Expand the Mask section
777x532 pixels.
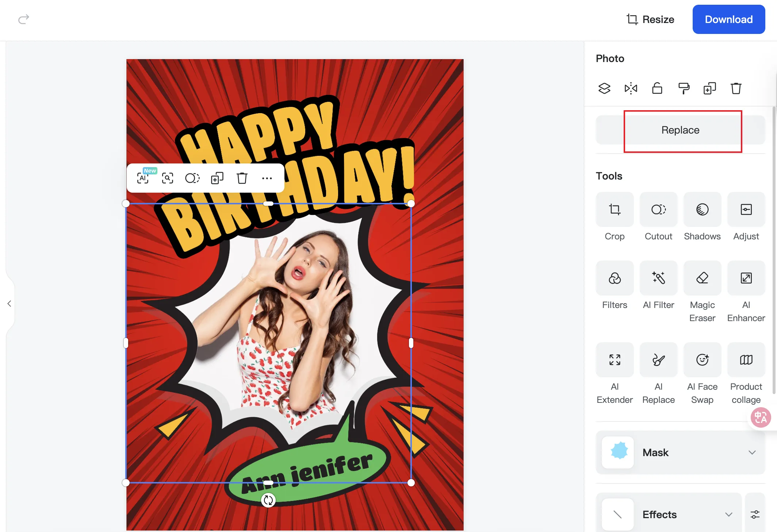tap(752, 452)
